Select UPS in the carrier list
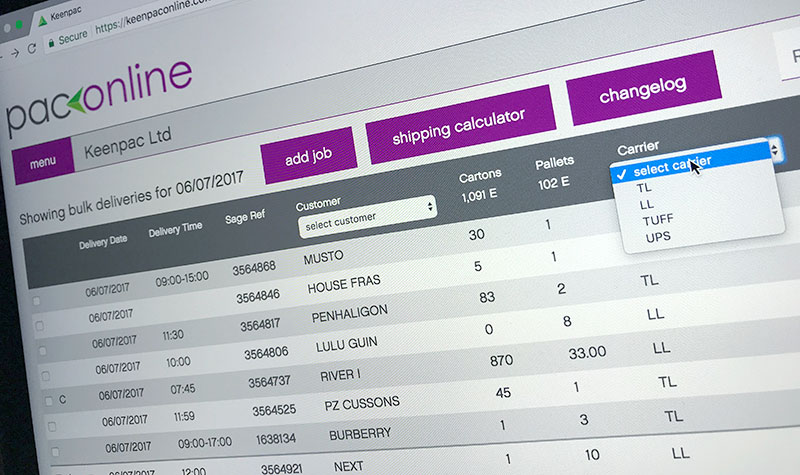The height and width of the screenshot is (475, 800). pos(658,237)
